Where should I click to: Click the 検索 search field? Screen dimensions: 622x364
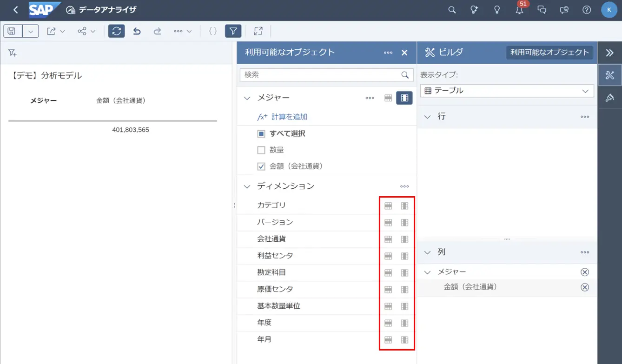(x=326, y=75)
